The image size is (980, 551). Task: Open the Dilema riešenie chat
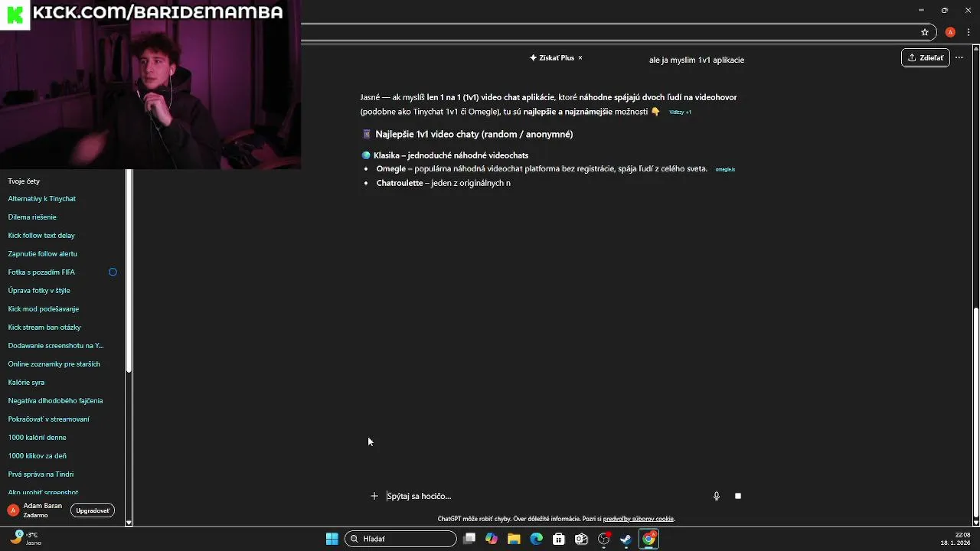coord(32,217)
